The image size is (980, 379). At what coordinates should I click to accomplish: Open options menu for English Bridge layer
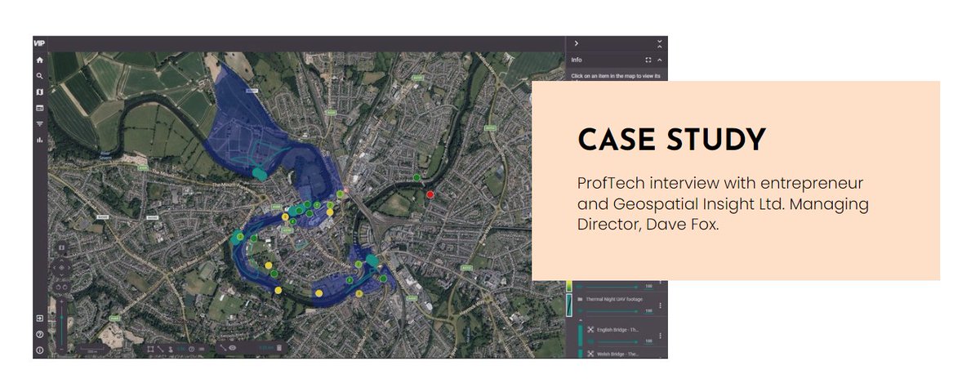(660, 336)
